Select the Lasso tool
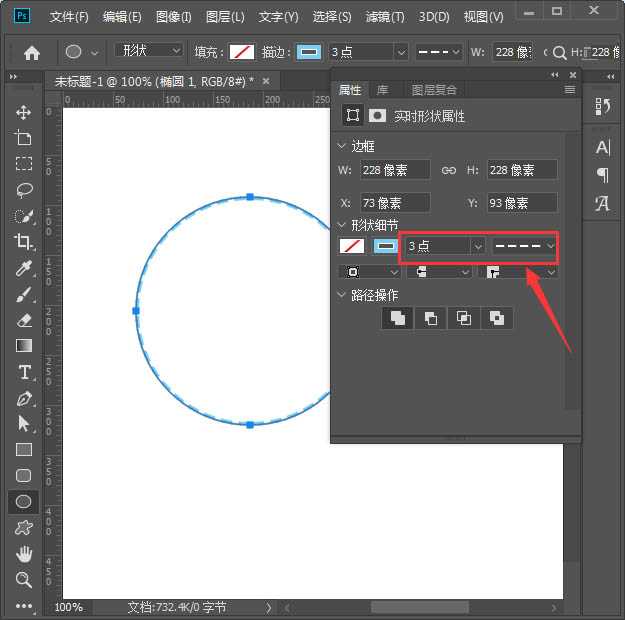The height and width of the screenshot is (620, 625). pyautogui.click(x=24, y=190)
